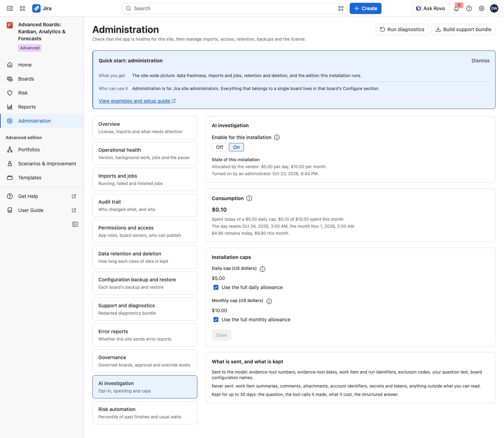Open the app switcher grid icon
Viewport: 504px width, 438px height.
[22, 8]
